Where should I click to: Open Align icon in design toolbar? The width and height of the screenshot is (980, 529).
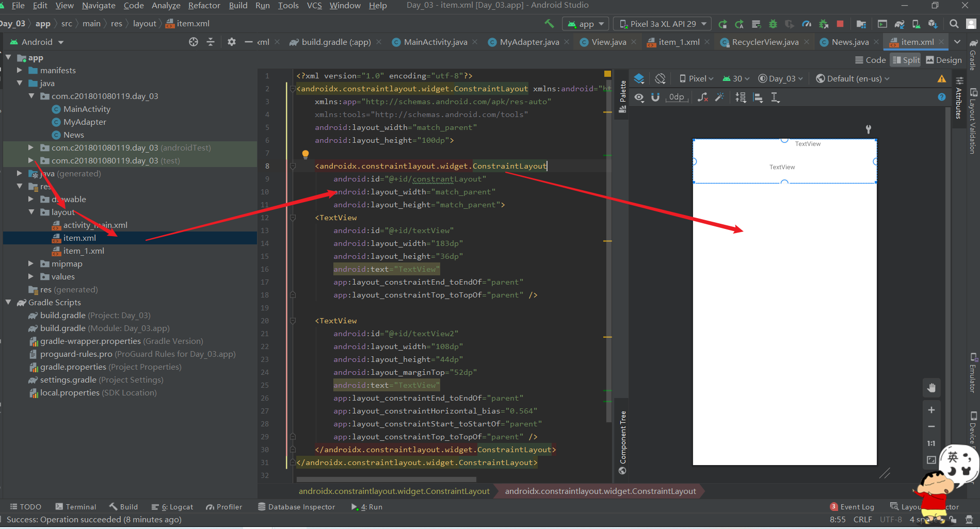point(758,97)
